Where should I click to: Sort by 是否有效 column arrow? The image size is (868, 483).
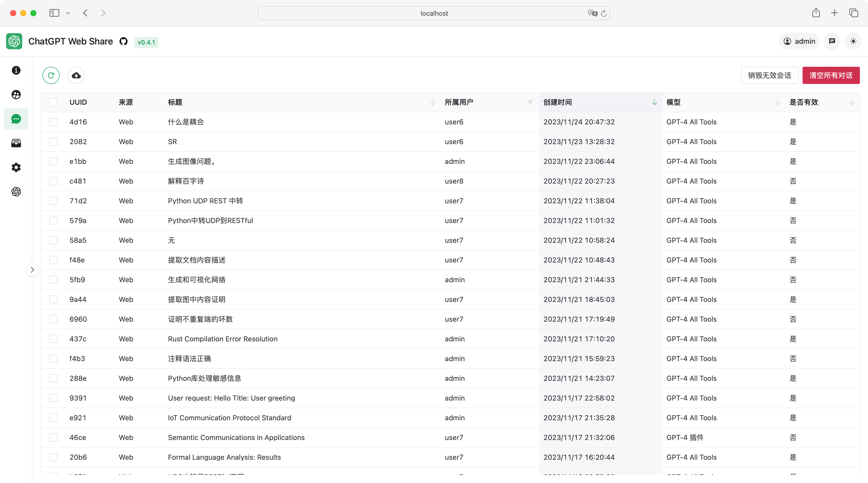tap(852, 102)
